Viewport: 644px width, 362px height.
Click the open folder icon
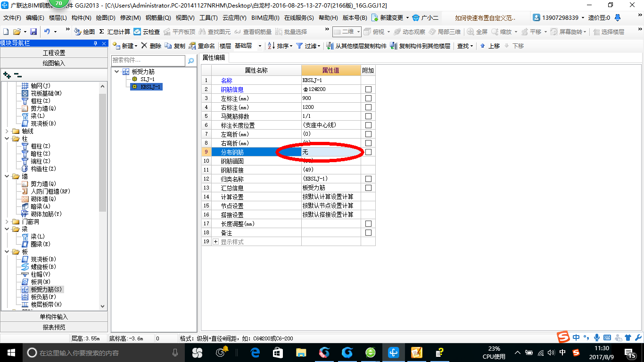point(17,32)
